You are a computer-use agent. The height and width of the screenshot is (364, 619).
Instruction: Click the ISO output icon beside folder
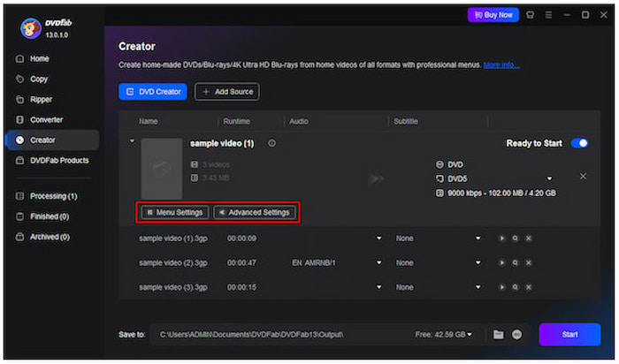click(x=516, y=335)
